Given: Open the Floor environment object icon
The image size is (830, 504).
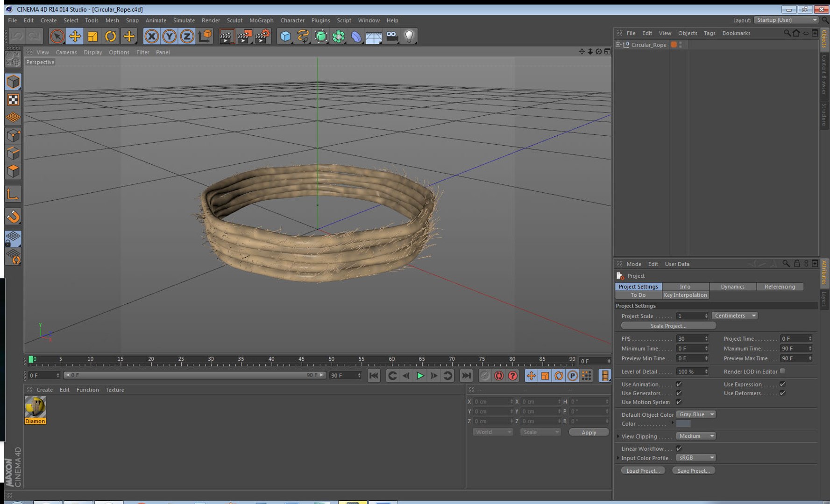Looking at the screenshot, I should point(374,36).
